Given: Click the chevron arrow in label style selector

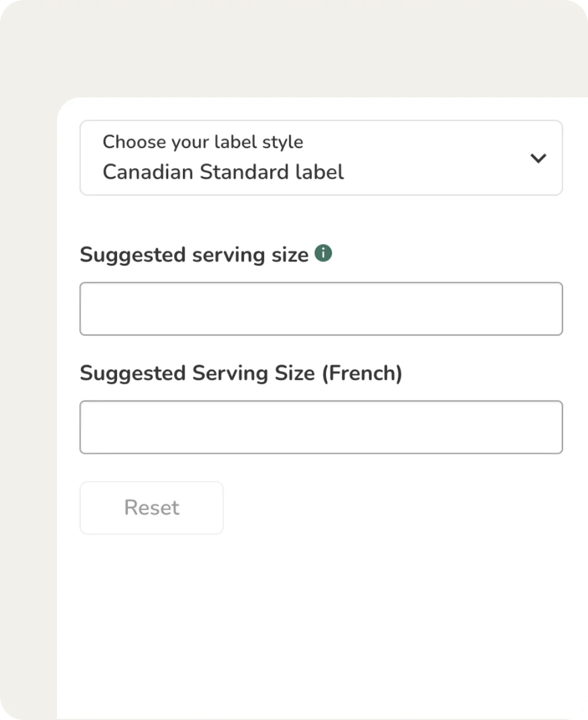Looking at the screenshot, I should coord(538,159).
